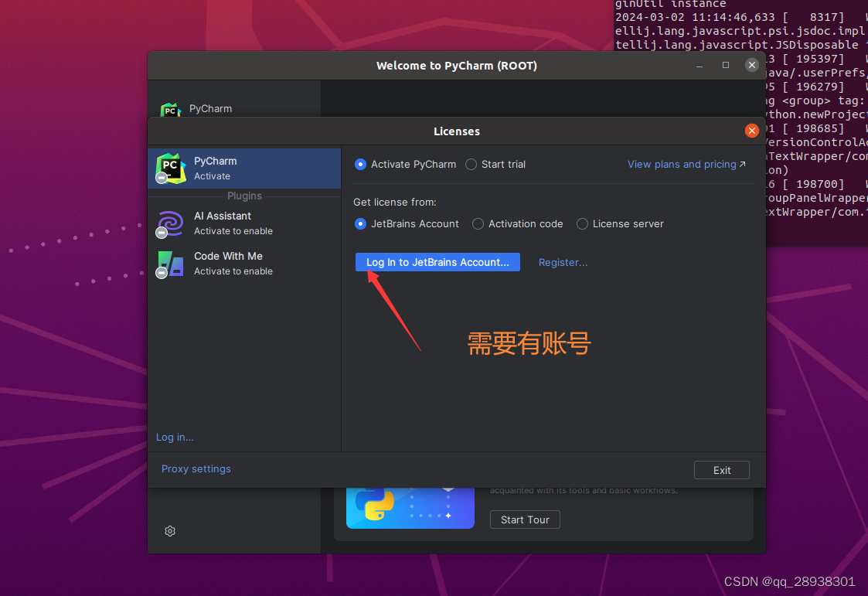Viewport: 868px width, 596px height.
Task: Open Proxy settings link
Action: click(x=196, y=468)
